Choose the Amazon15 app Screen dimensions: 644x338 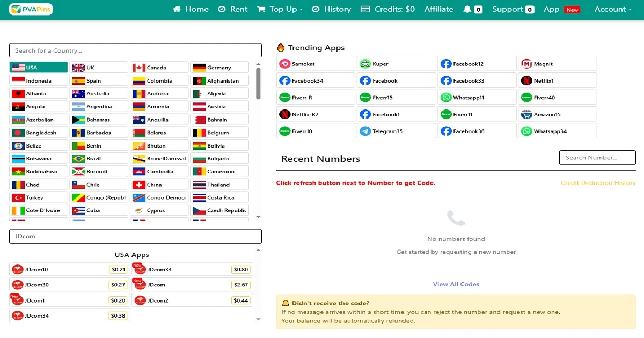coord(557,114)
